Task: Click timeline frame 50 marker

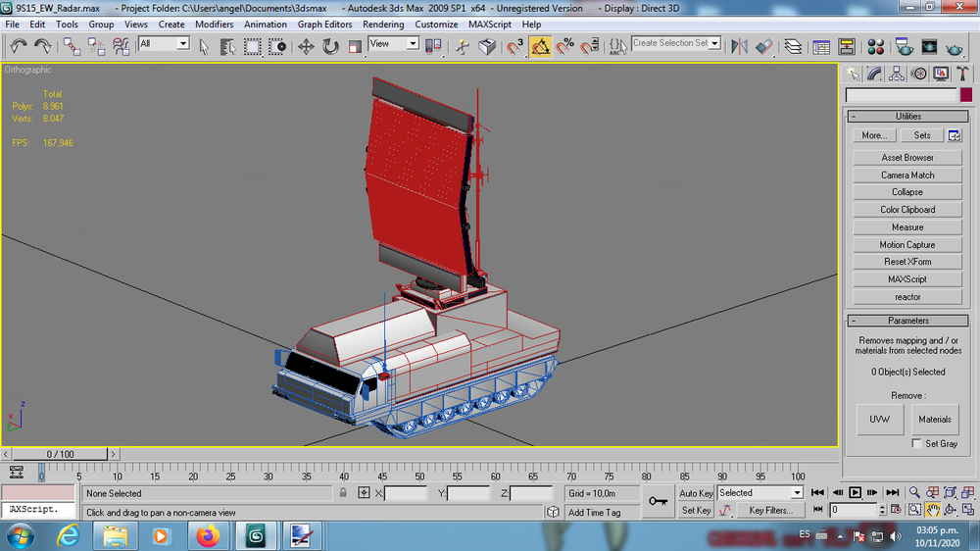Action: 419,475
